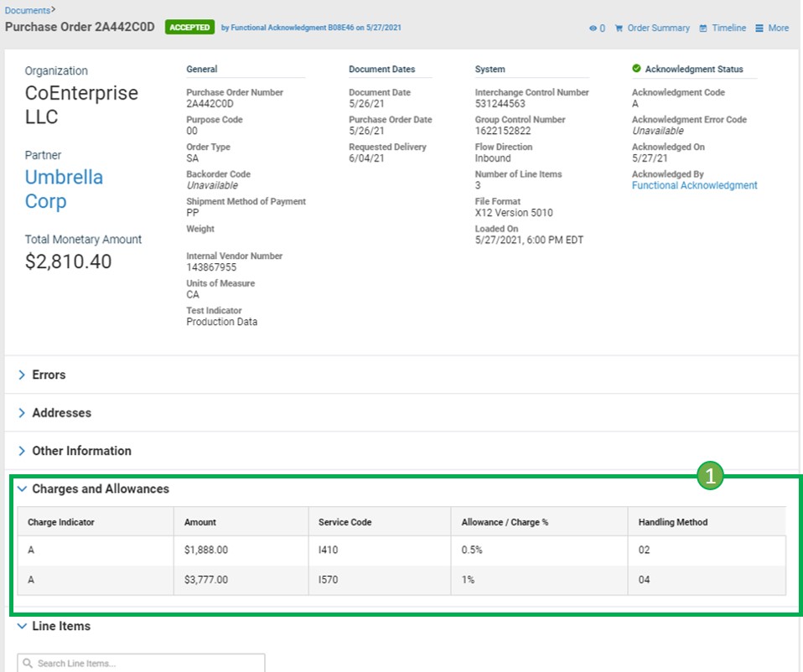Image resolution: width=803 pixels, height=672 pixels.
Task: Go back to Documents breadcrumb
Action: coord(28,10)
